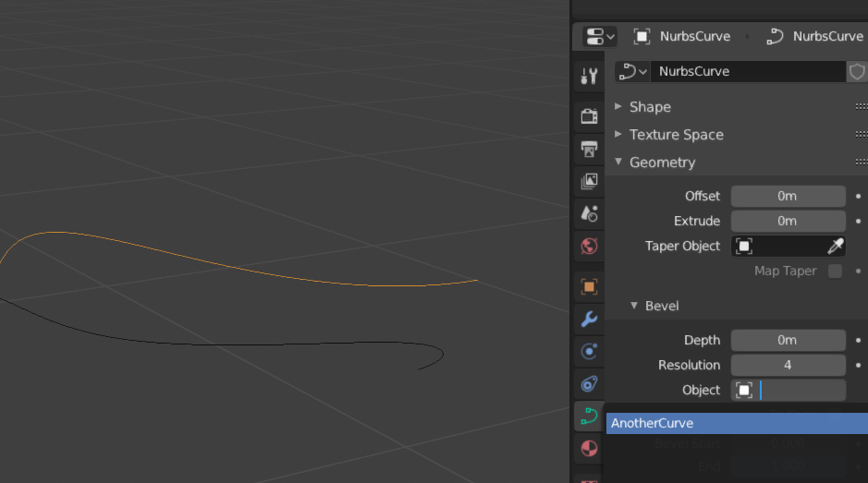Screen dimensions: 868x483
Task: Toggle fake user shield for NurbsCurve
Action: pos(857,72)
